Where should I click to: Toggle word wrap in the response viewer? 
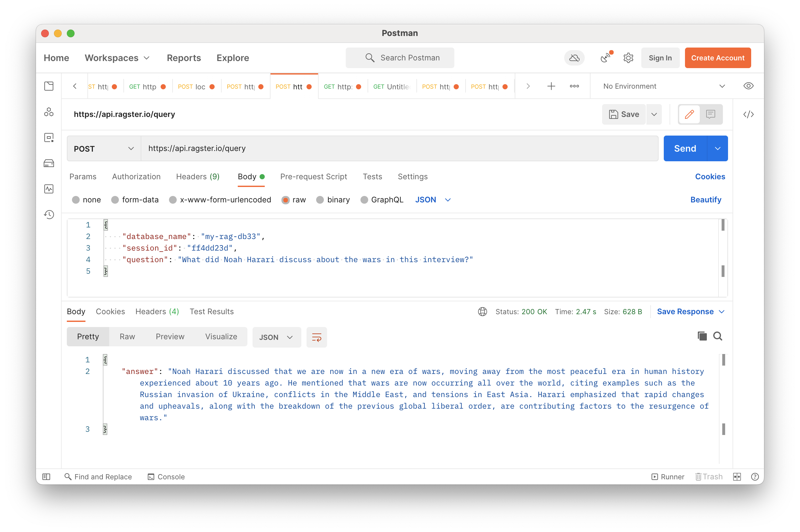coord(316,337)
